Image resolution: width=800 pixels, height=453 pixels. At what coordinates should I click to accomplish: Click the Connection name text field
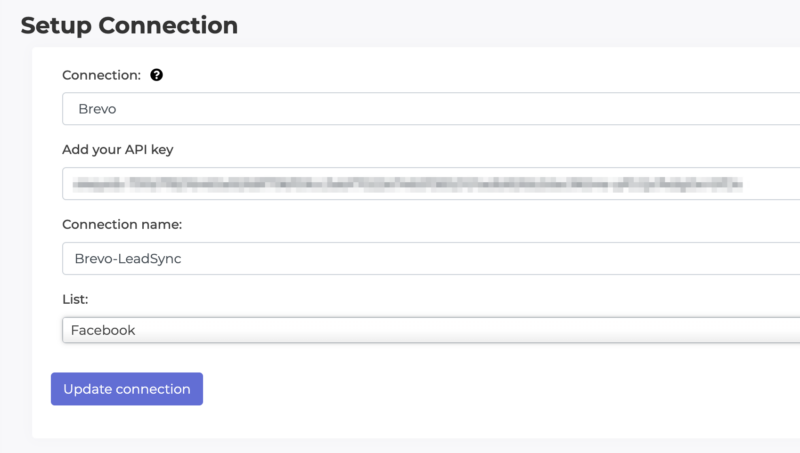(430, 258)
